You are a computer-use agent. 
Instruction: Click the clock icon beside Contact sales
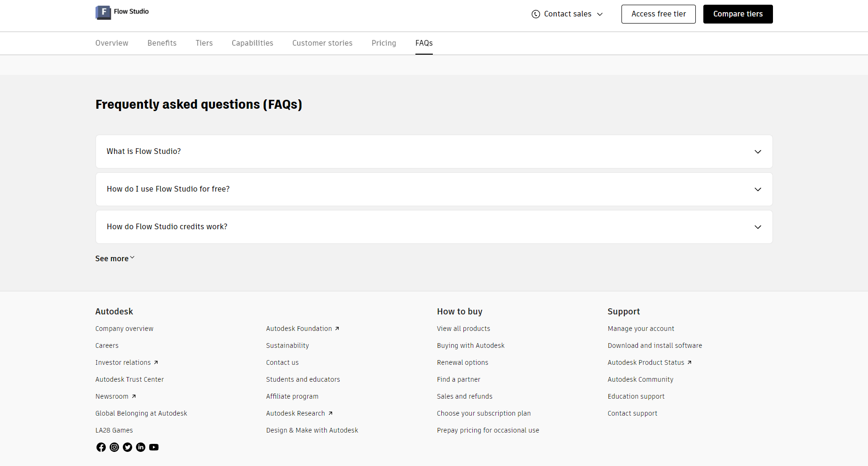(x=535, y=14)
